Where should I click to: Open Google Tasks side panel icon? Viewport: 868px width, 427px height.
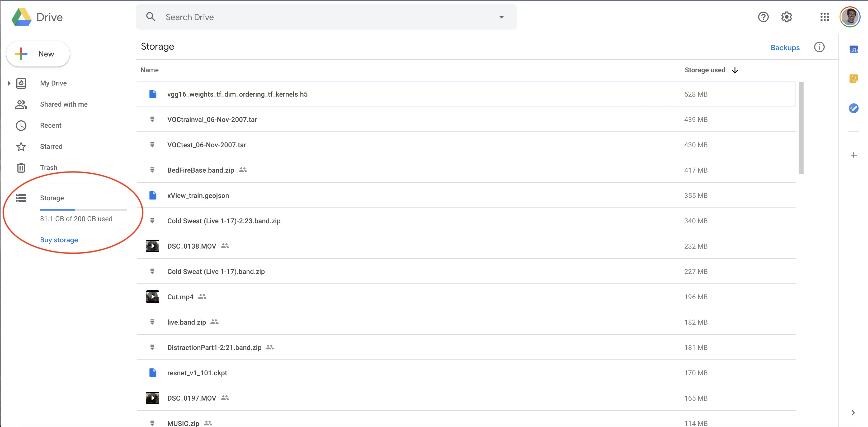point(853,108)
